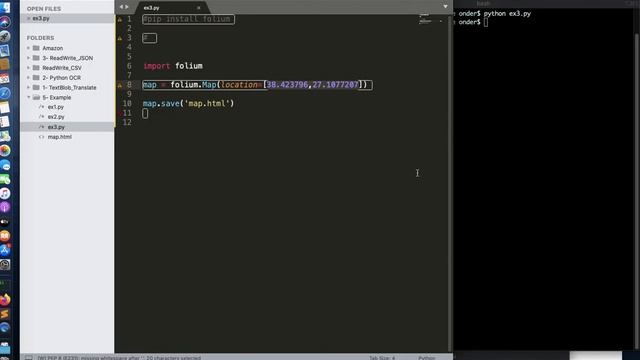Expand the Amazon folder
Screen dimensions: 640x360
coord(29,48)
